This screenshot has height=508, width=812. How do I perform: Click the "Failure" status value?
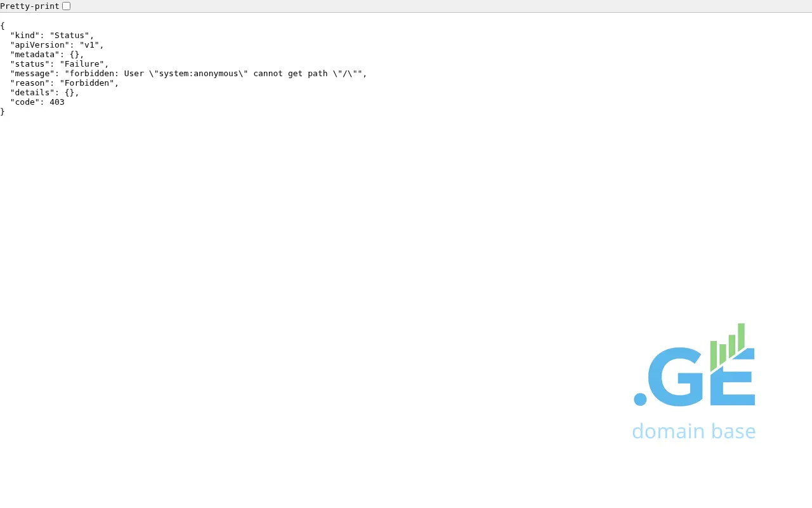tap(82, 64)
